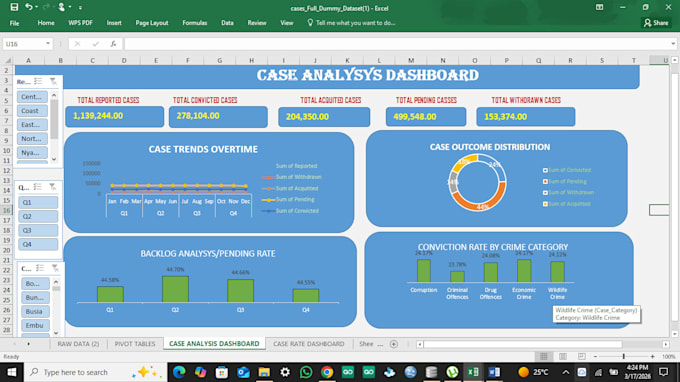Open the View ribbon tab
This screenshot has width=680, height=382.
coord(286,23)
